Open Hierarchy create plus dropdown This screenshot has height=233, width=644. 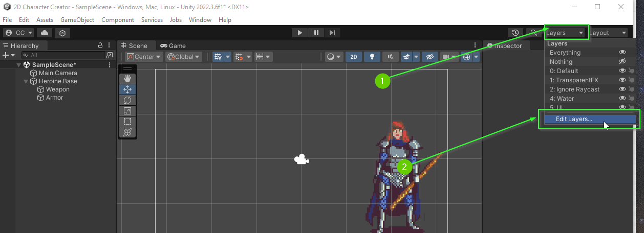coord(9,55)
